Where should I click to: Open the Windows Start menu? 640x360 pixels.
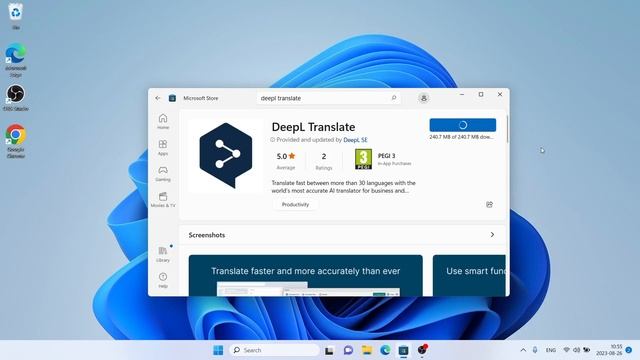[218, 350]
